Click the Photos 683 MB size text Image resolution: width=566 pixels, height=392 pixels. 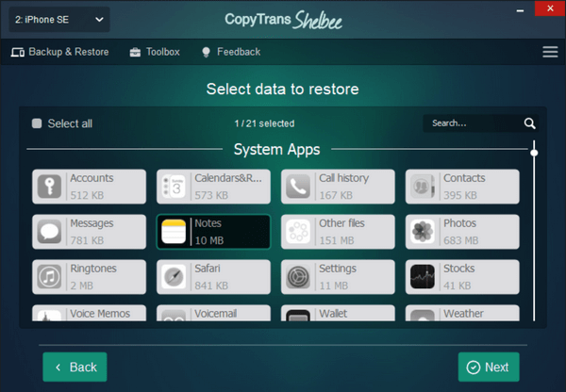pyautogui.click(x=461, y=240)
